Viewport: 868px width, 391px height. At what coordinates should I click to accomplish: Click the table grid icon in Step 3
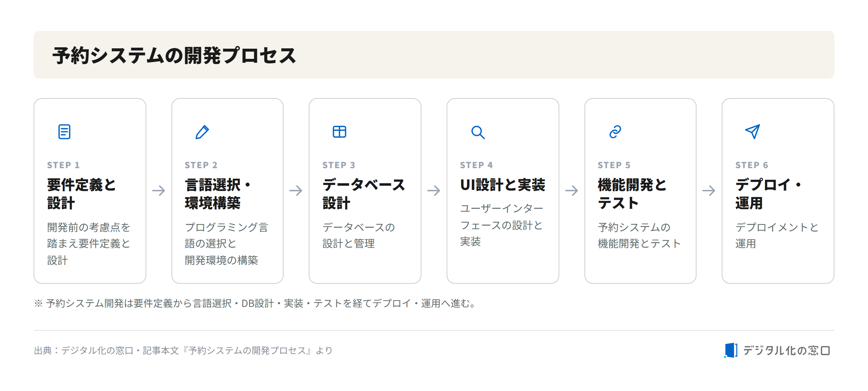339,132
